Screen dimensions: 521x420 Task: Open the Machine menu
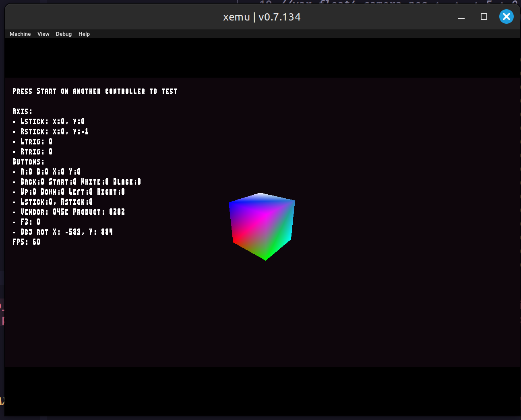tap(20, 34)
